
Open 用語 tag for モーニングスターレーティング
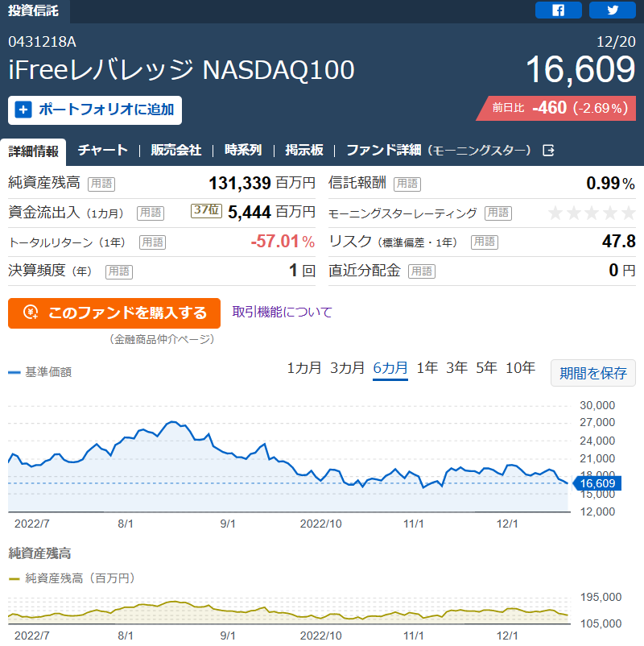(498, 213)
